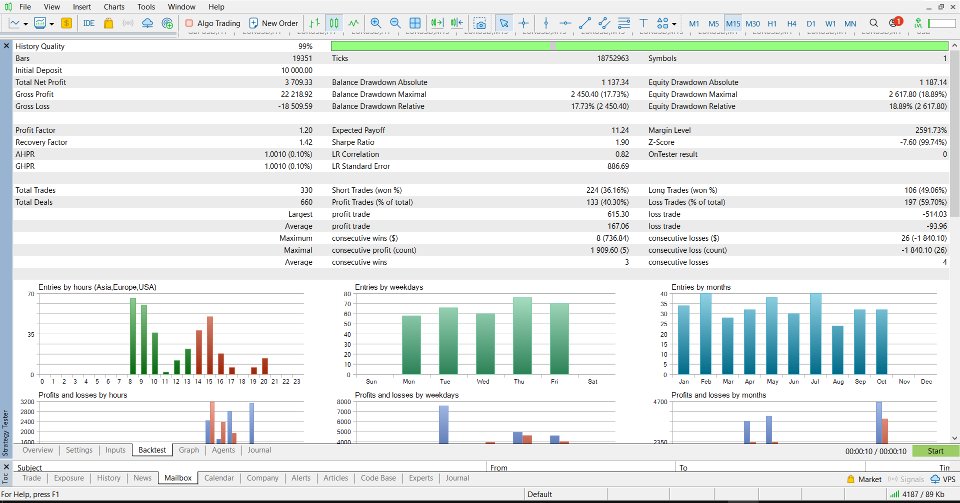
Task: Draw a trendline with the toolbar tool
Action: tap(585, 22)
